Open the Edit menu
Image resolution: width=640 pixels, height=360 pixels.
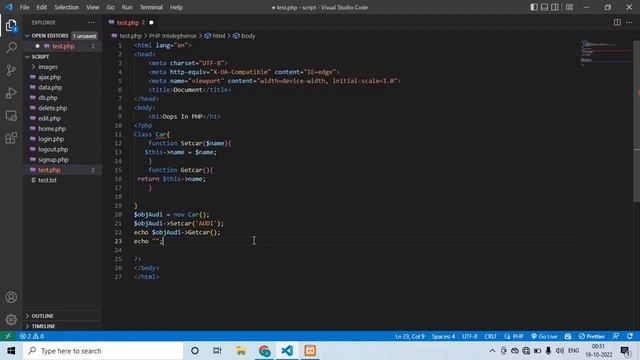(x=42, y=7)
